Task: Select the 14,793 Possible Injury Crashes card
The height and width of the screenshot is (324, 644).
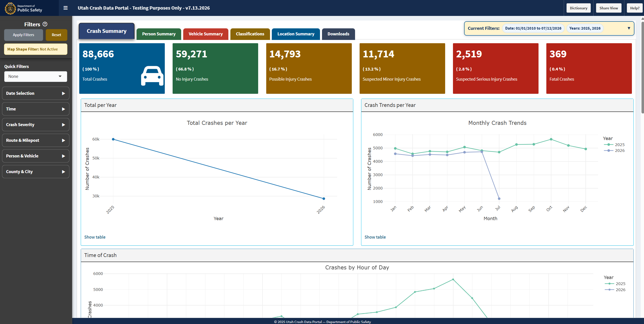Action: pos(309,68)
